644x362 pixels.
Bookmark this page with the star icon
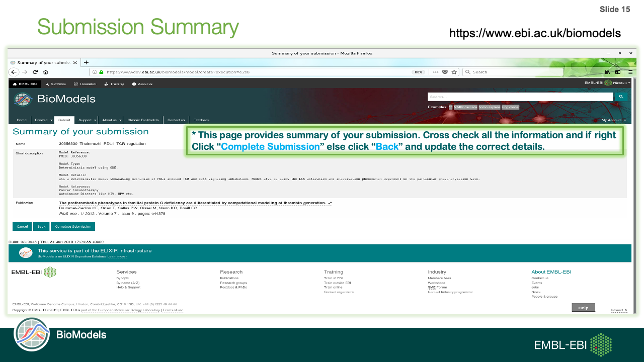tap(454, 72)
